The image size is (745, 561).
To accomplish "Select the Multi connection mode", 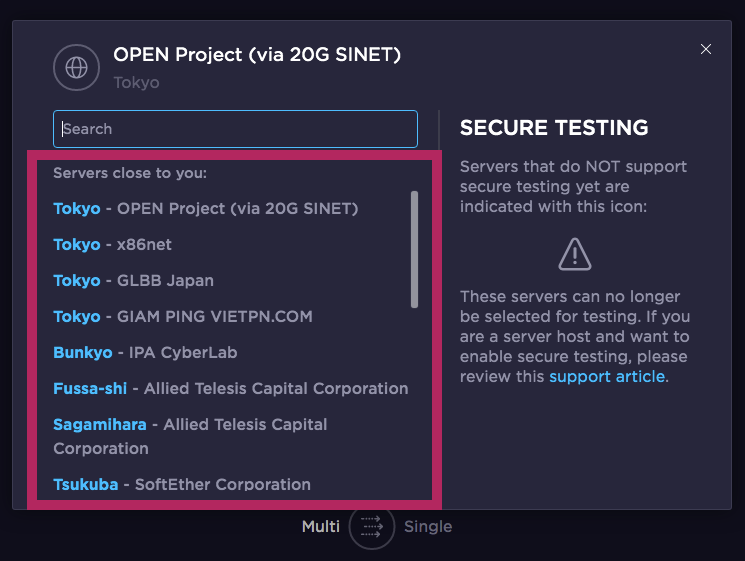I will (321, 526).
